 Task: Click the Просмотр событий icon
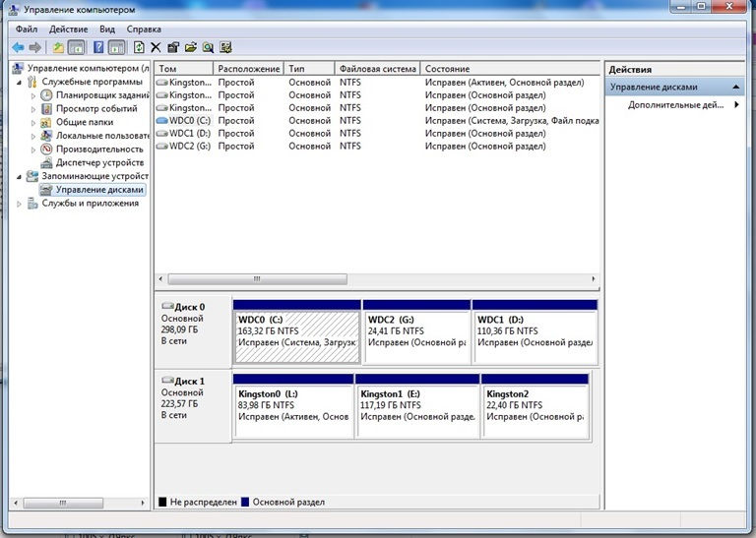[x=46, y=108]
